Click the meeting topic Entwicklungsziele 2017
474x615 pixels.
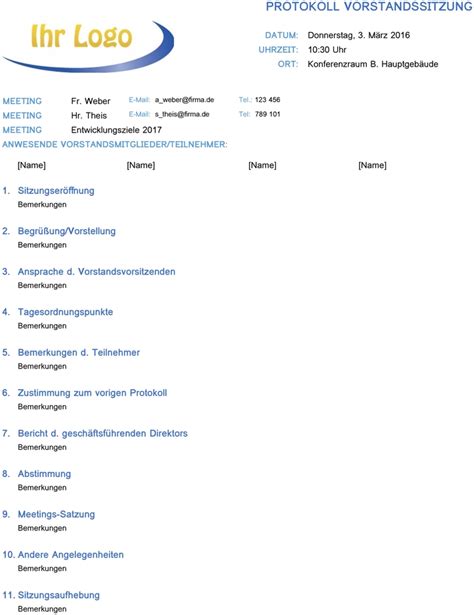pos(116,130)
